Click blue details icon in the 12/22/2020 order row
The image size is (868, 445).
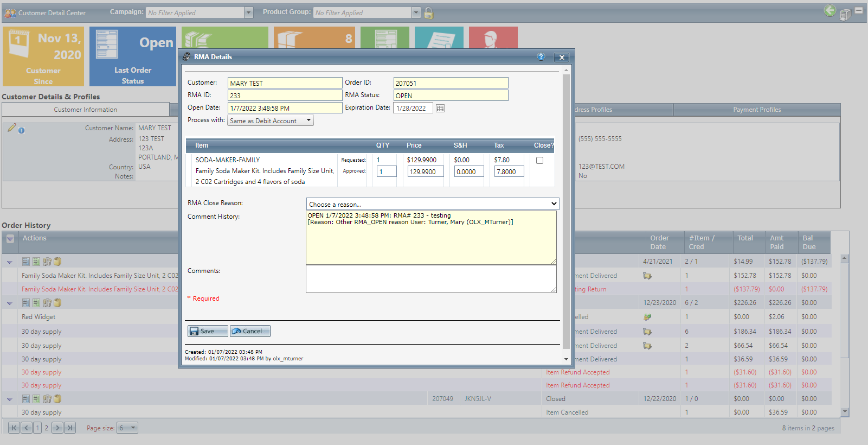pyautogui.click(x=25, y=399)
